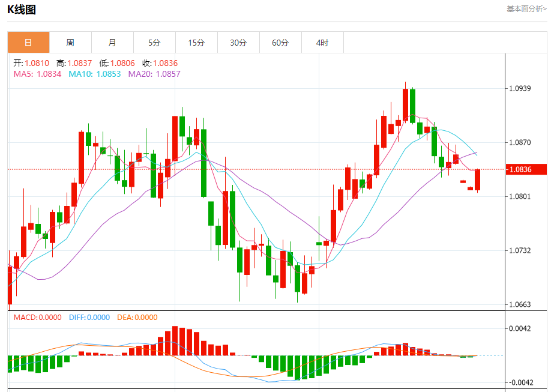The image size is (551, 392).
Task: Click the MACD:0.0000 indicator label
Action: pos(38,318)
